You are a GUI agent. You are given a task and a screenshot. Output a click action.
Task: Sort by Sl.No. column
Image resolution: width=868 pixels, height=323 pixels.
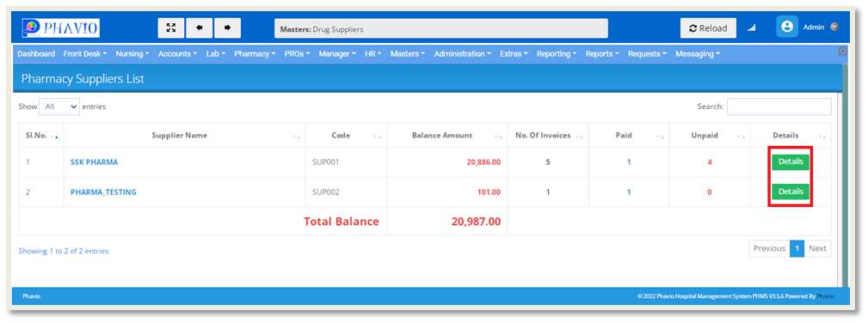(x=41, y=136)
